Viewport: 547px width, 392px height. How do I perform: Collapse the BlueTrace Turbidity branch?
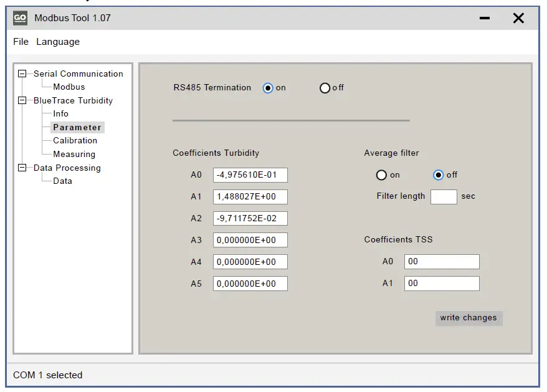(x=21, y=100)
